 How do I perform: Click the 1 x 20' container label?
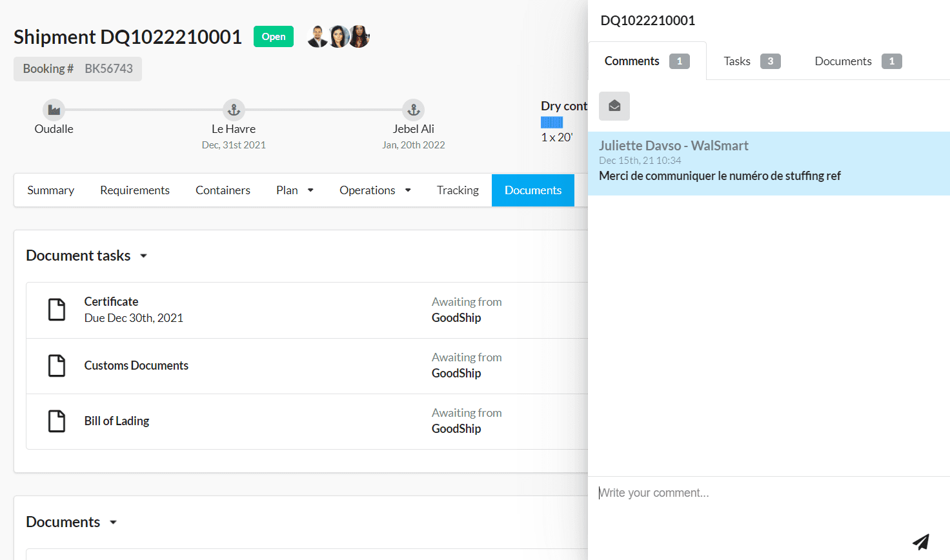click(557, 137)
